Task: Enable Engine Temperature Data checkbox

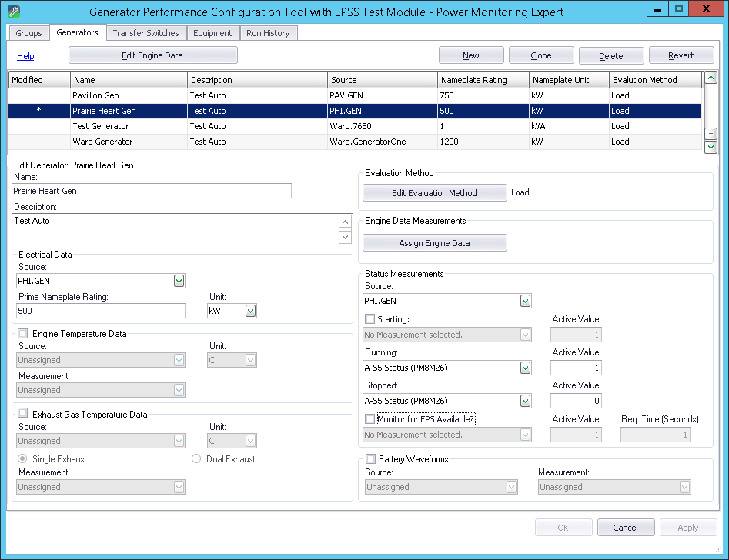Action: point(23,333)
